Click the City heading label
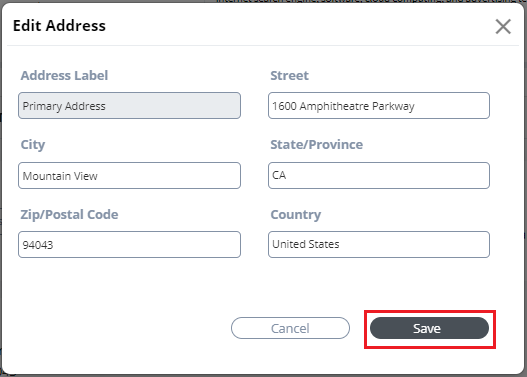The width and height of the screenshot is (527, 377). tap(33, 145)
